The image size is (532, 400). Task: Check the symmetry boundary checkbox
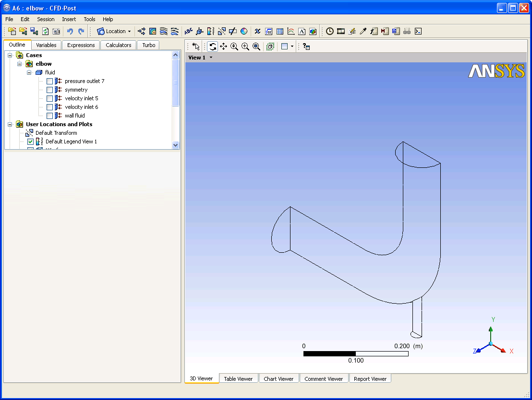click(49, 90)
